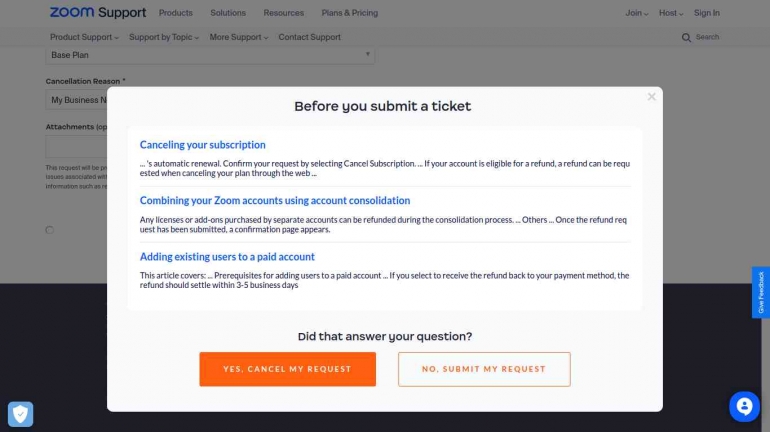Open the Host dropdown
The width and height of the screenshot is (770, 432).
(x=671, y=13)
